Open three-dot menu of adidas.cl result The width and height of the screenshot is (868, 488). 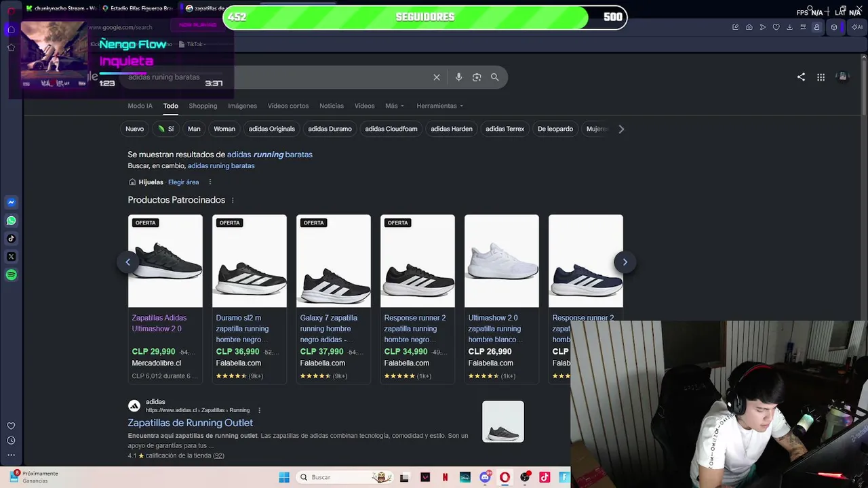pyautogui.click(x=259, y=410)
